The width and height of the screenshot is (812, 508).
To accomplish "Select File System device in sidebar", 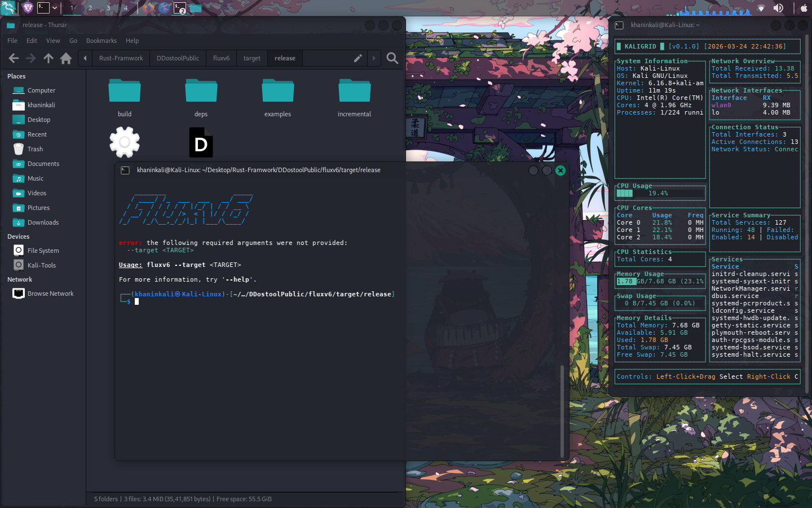I will tap(43, 251).
